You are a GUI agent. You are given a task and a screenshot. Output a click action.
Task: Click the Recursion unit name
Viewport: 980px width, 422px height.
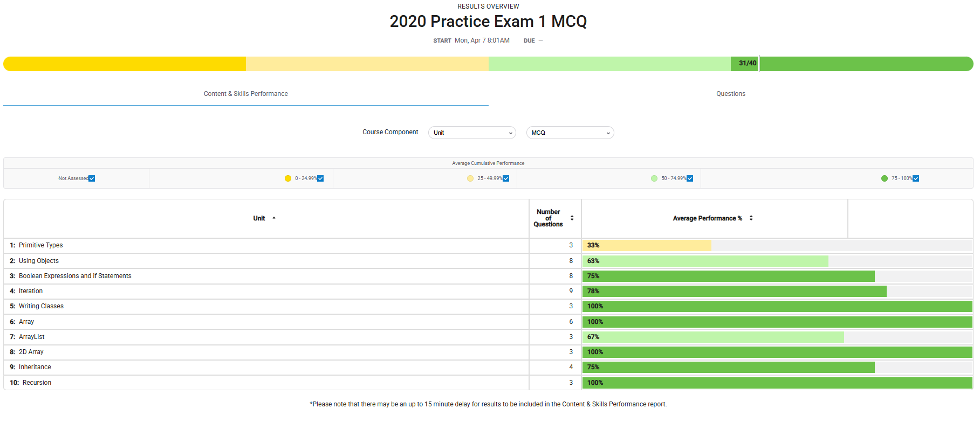(37, 383)
